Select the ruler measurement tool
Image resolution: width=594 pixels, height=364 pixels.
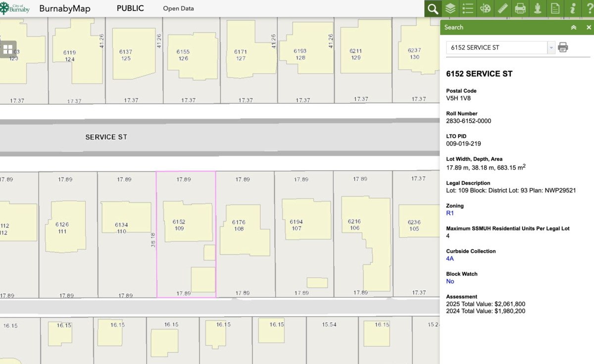tap(503, 8)
